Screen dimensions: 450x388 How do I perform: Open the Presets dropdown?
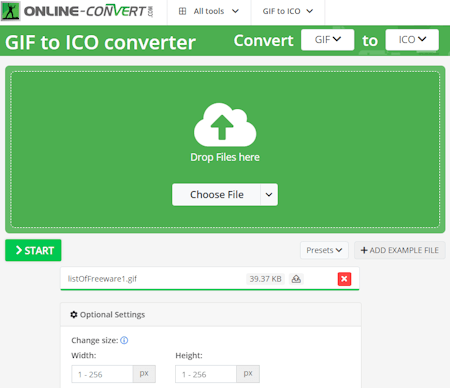pyautogui.click(x=324, y=250)
